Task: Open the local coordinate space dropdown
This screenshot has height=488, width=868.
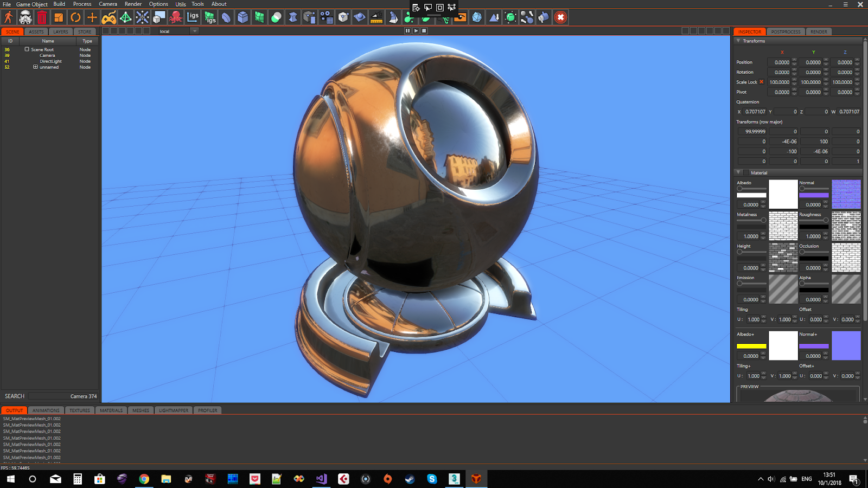Action: point(194,31)
